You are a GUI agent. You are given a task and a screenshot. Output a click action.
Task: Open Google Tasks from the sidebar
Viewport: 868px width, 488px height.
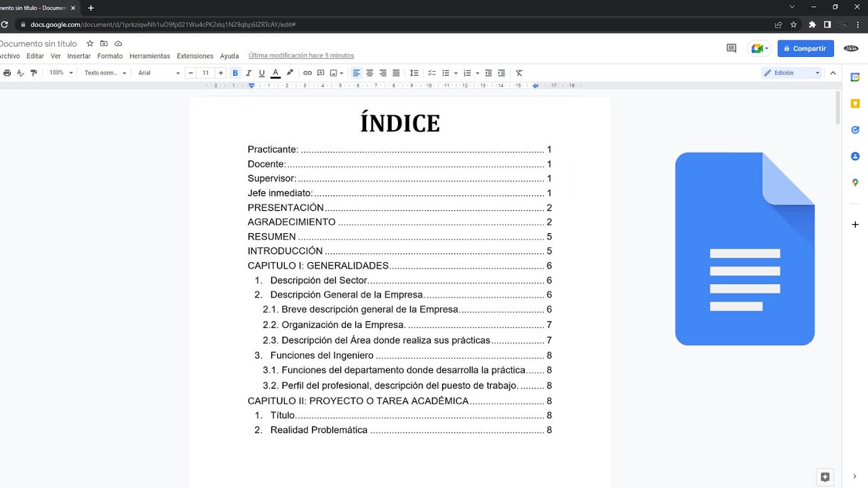(x=854, y=129)
